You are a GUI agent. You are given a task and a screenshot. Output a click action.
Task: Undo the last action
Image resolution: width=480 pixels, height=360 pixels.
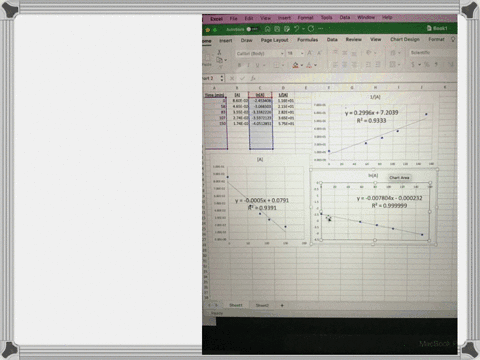pos(296,29)
